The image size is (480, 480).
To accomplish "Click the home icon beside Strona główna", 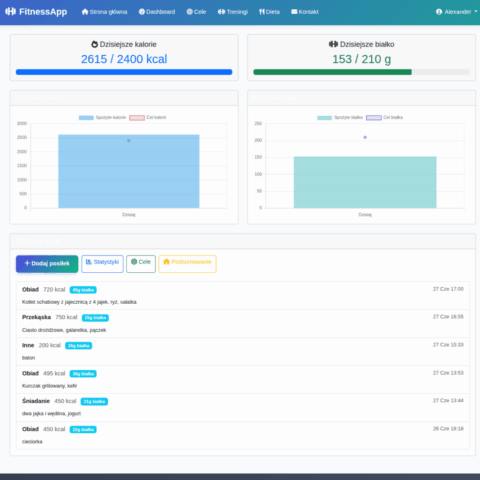I will point(85,12).
